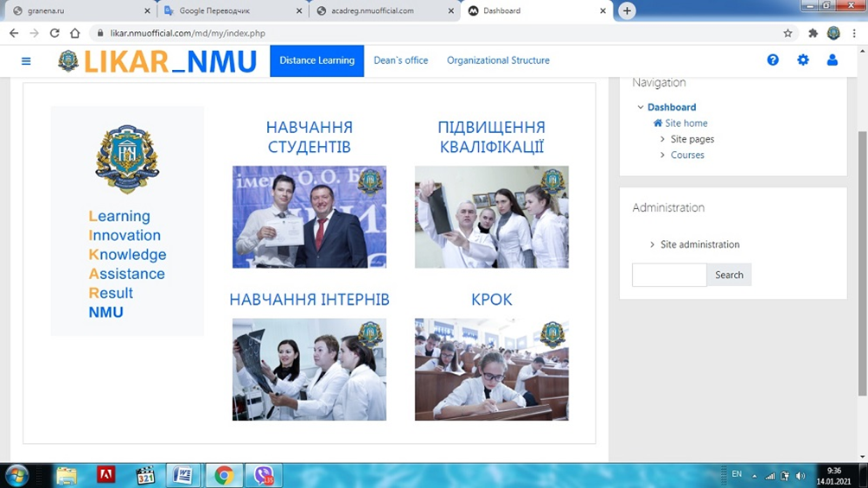Click the help question mark icon

coord(773,60)
